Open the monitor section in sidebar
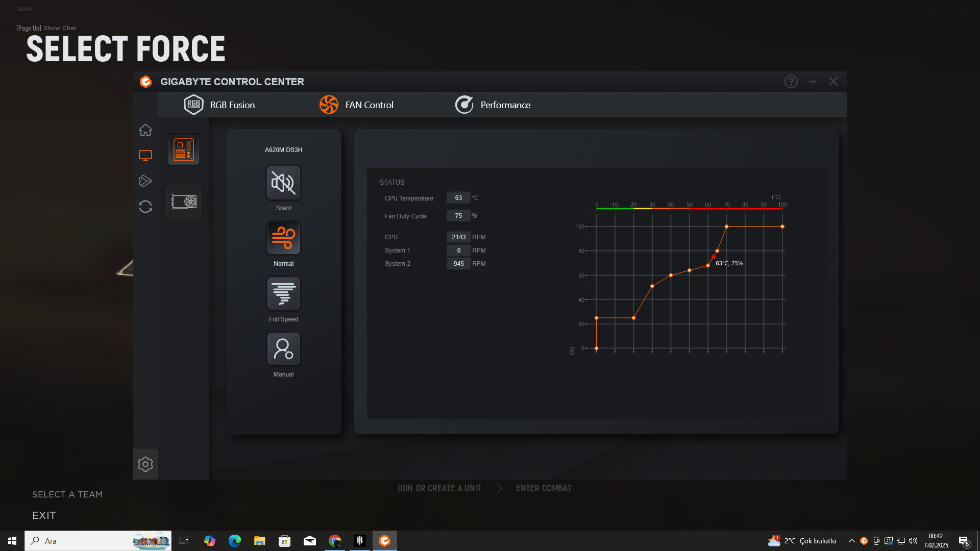This screenshot has height=551, width=980. tap(145, 156)
